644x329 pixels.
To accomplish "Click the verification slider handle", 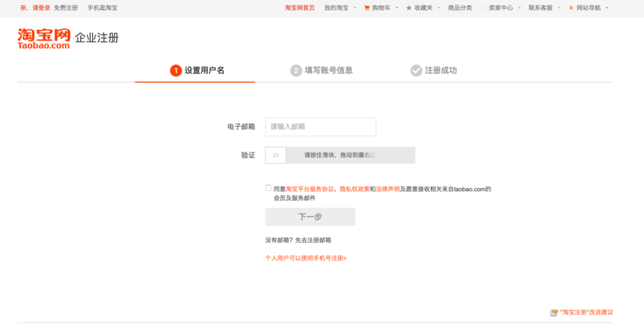I will [x=275, y=155].
